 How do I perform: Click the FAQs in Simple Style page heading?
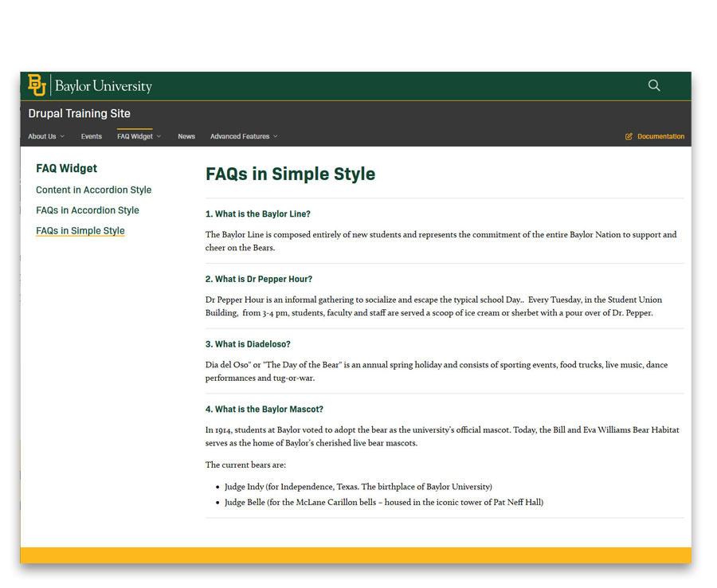[x=290, y=174]
